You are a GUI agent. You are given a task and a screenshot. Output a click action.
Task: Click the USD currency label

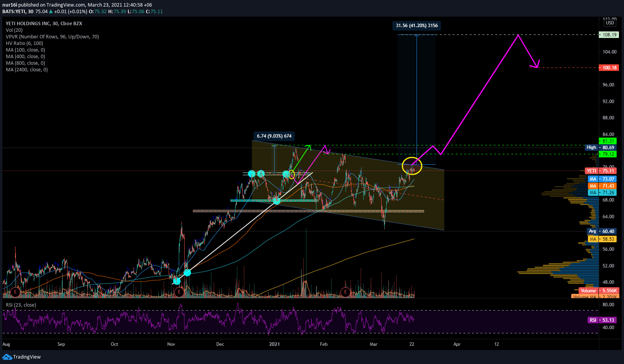(x=610, y=23)
